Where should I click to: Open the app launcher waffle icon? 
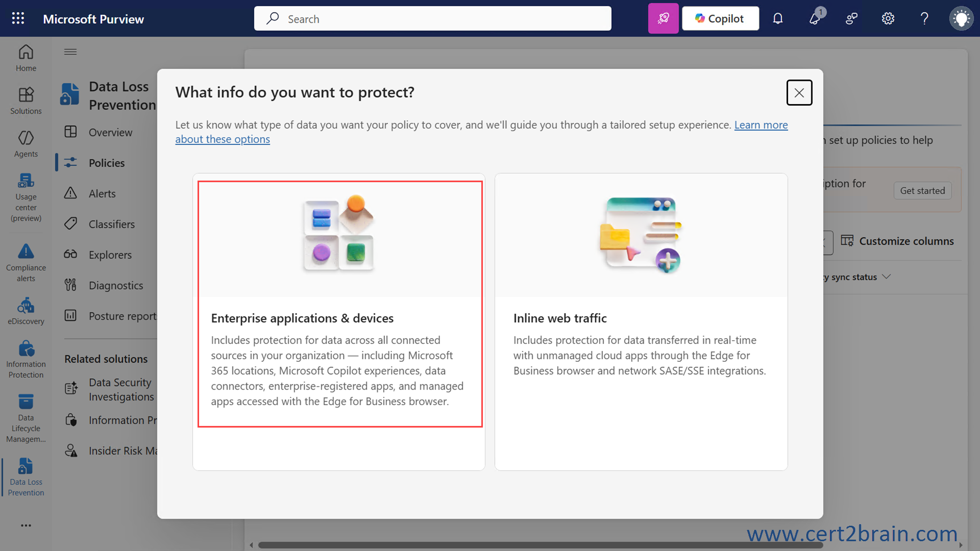pos(18,19)
